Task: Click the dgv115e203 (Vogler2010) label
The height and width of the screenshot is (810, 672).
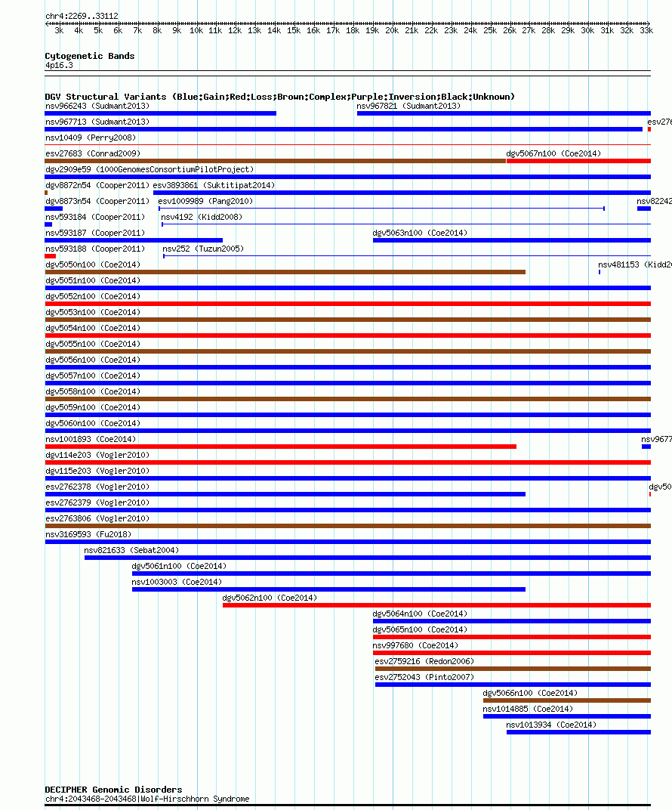Action: 97,471
